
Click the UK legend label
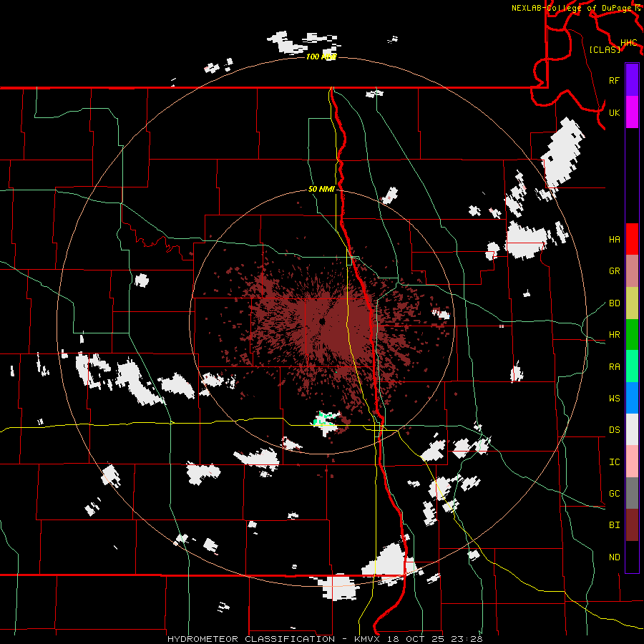614,112
